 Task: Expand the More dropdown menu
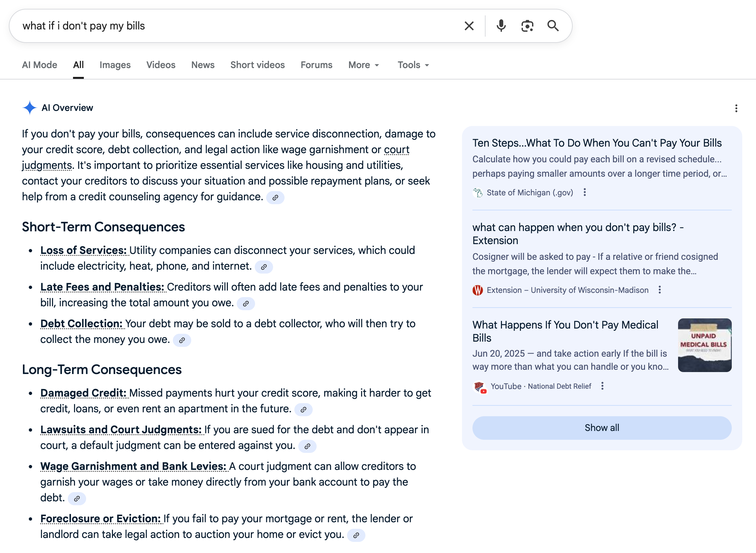pos(364,65)
